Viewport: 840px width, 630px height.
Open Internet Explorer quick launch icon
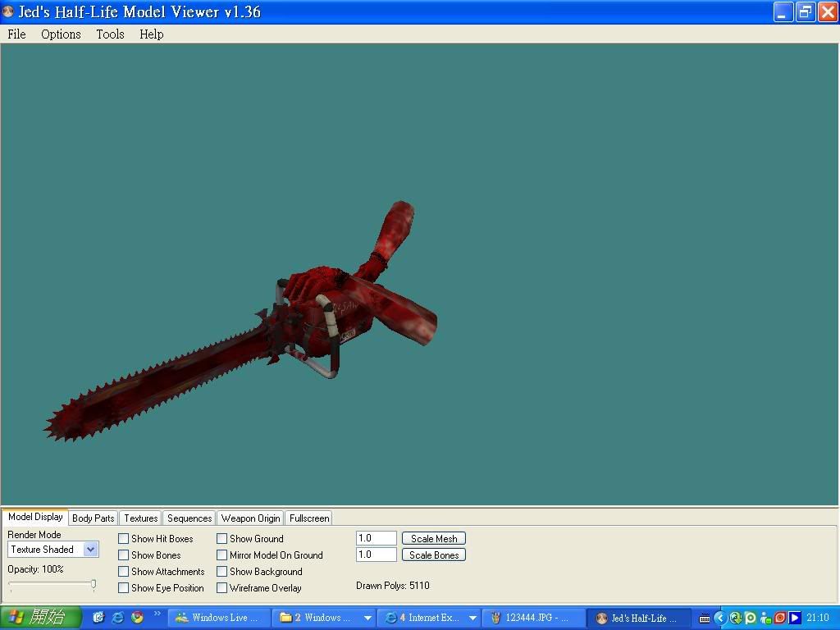[118, 617]
